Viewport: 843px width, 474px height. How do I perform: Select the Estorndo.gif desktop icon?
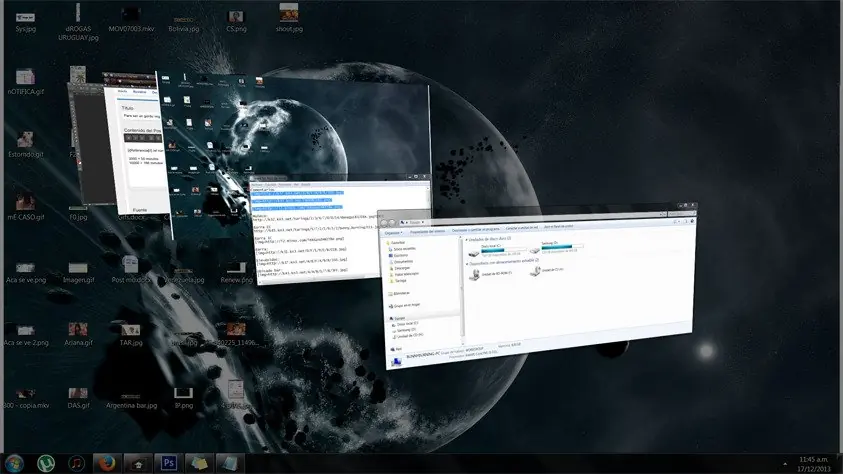click(25, 145)
